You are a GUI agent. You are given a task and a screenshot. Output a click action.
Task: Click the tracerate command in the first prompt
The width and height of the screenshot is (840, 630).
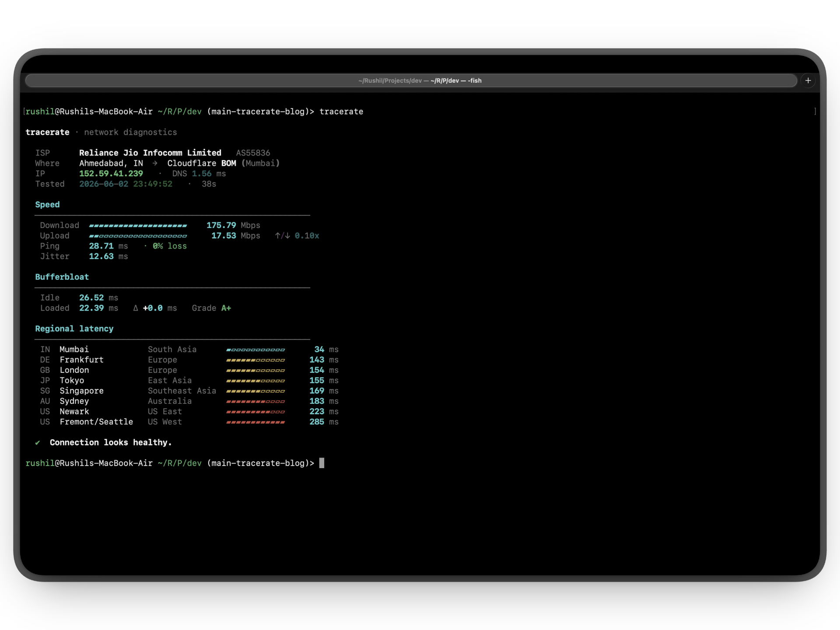tap(341, 112)
